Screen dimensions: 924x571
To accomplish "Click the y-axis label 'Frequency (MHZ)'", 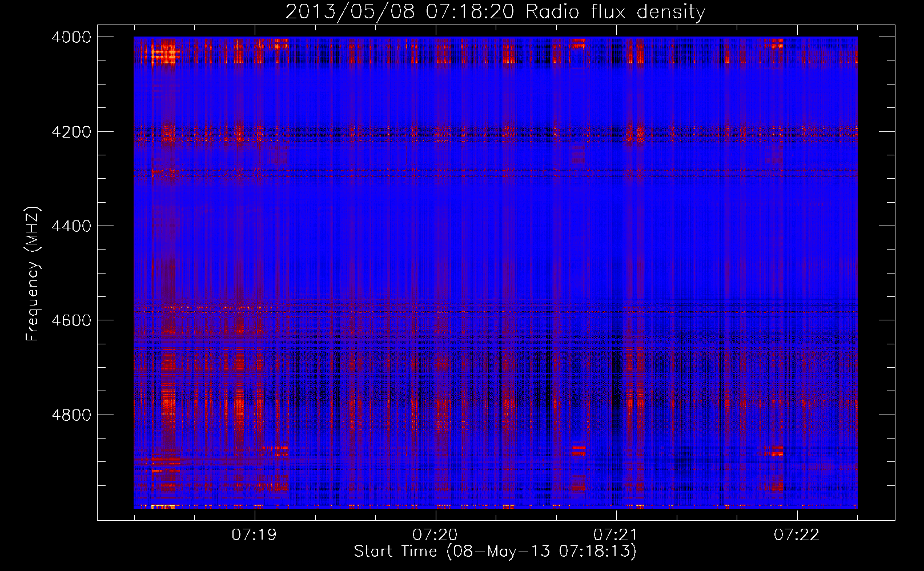I will click(33, 274).
